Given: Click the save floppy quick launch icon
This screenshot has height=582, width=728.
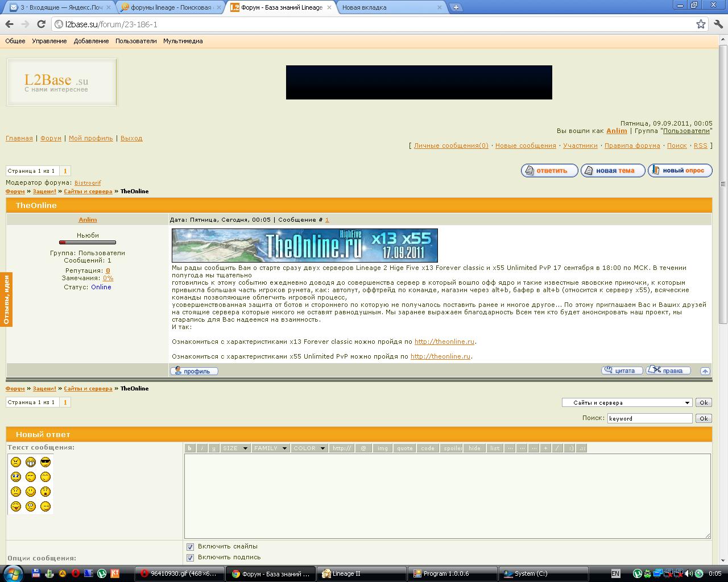Looking at the screenshot, I should pyautogui.click(x=36, y=574).
